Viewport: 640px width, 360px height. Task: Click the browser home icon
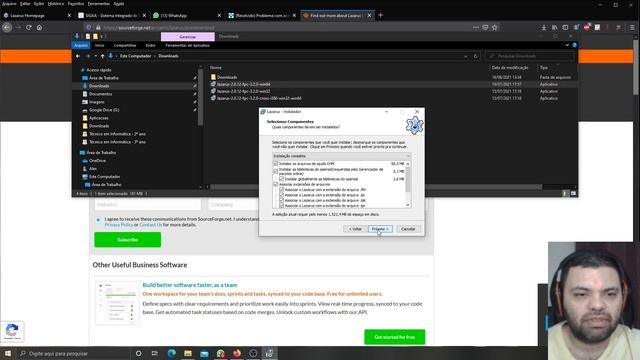(39, 27)
